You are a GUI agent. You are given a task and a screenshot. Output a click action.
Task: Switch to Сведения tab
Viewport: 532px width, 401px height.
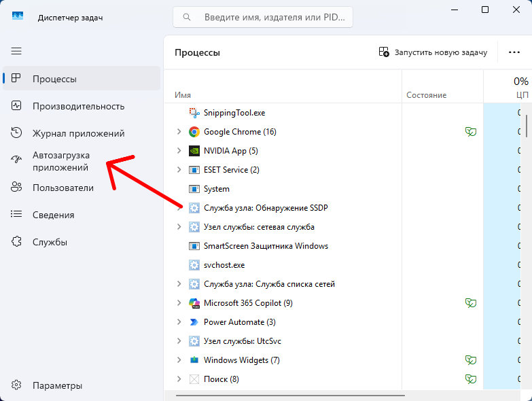pos(82,214)
